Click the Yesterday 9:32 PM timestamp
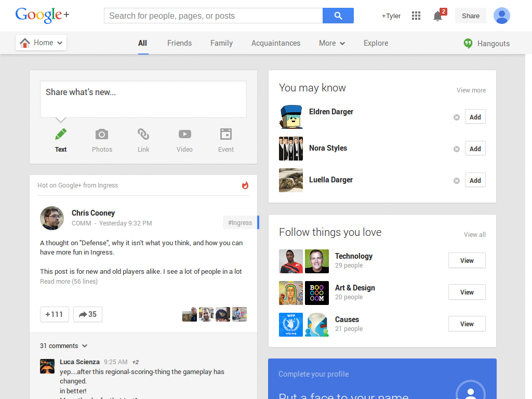Screen dimensions: 532x399 (x=126, y=223)
